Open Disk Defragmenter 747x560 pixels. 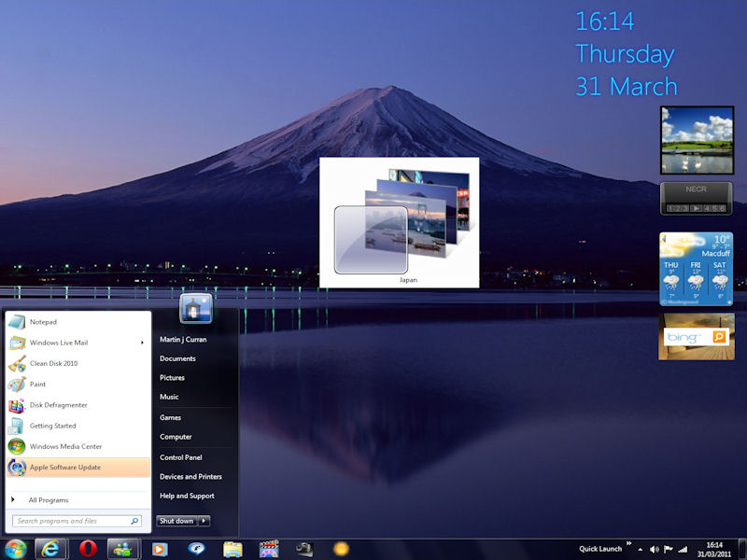(x=58, y=405)
